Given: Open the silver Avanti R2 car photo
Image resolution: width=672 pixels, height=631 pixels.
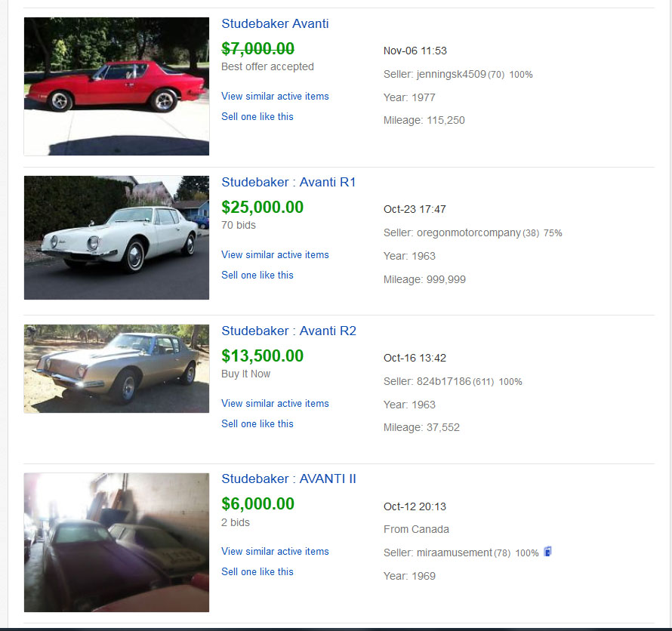Looking at the screenshot, I should point(116,368).
